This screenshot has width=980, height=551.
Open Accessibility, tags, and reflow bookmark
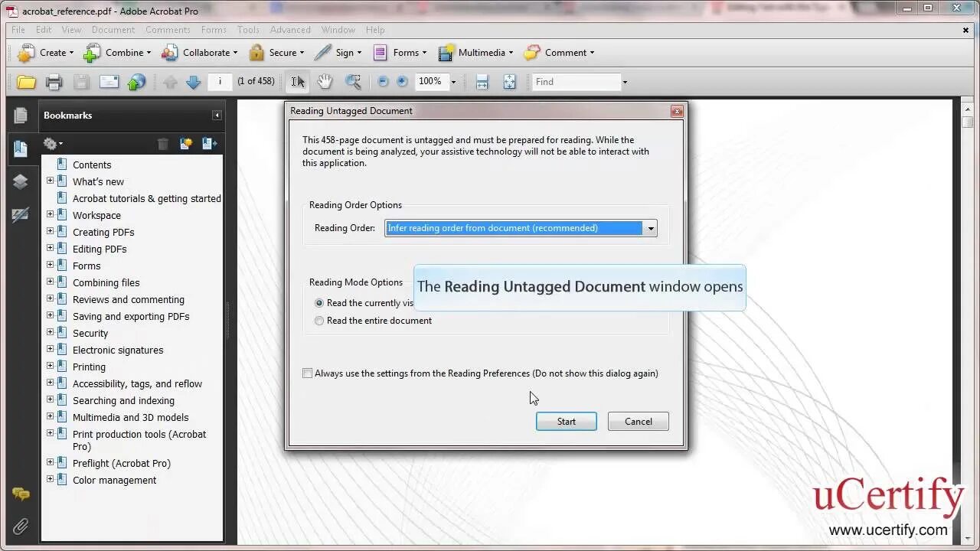point(137,383)
